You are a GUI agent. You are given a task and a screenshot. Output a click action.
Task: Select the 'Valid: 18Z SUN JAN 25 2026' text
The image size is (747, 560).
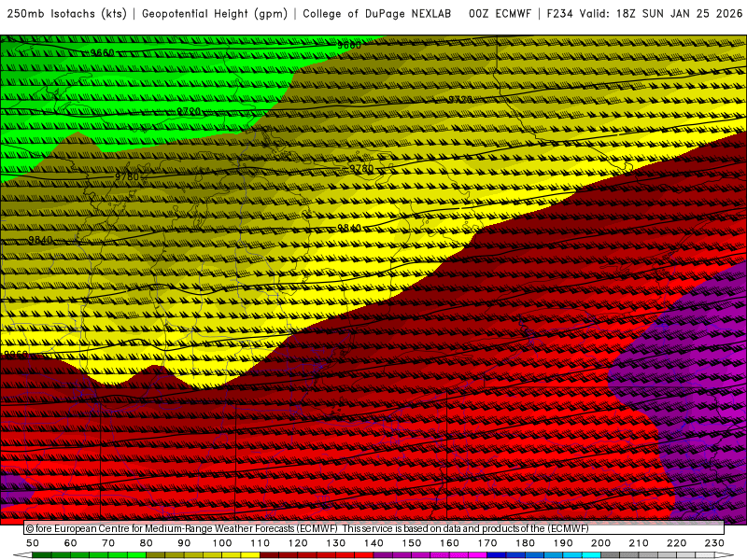pos(661,14)
